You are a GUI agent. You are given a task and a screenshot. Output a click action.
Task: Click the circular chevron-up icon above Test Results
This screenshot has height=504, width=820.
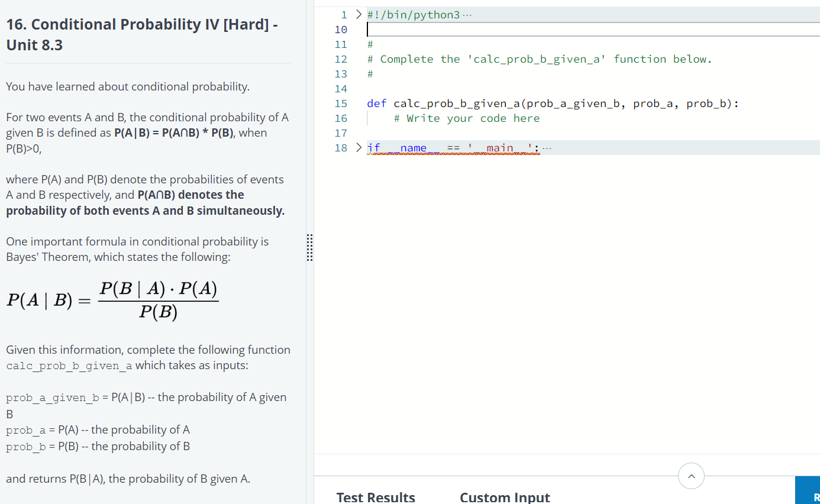[691, 476]
